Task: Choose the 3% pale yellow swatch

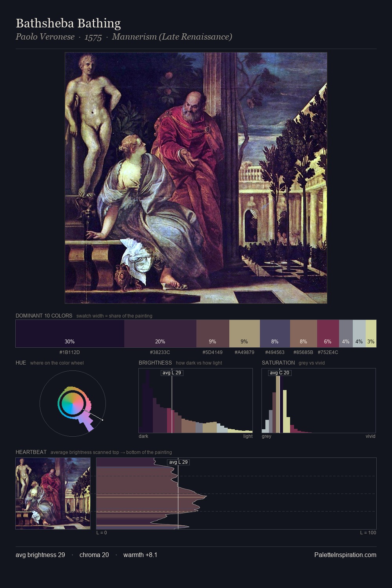Action: 371,334
